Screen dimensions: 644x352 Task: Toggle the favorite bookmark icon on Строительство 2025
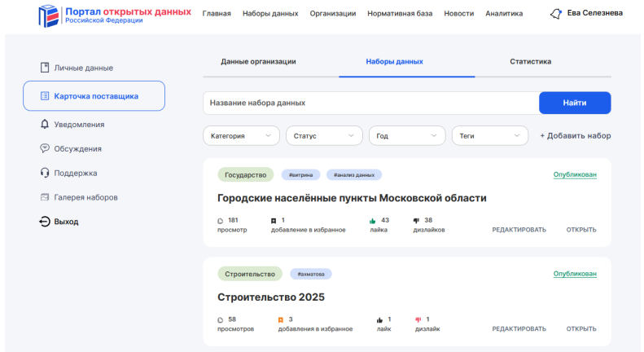coord(281,319)
